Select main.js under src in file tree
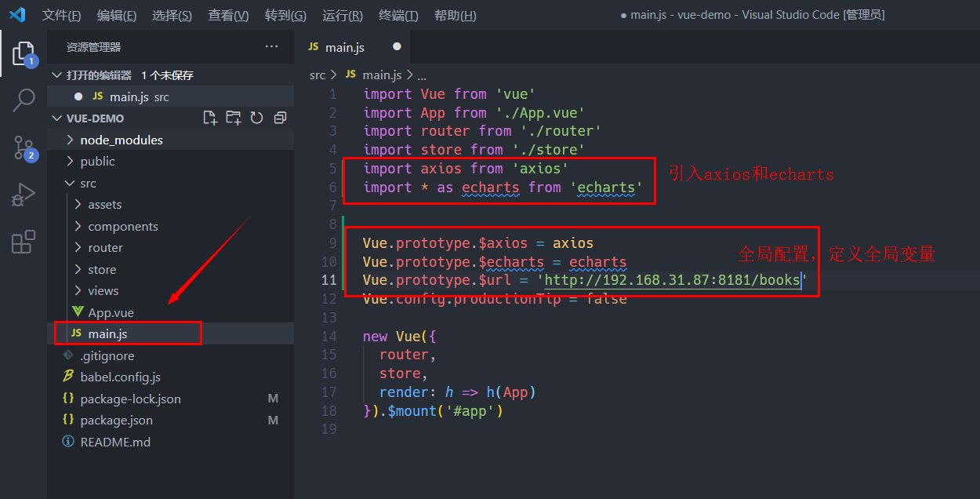Image resolution: width=980 pixels, height=499 pixels. [171, 333]
